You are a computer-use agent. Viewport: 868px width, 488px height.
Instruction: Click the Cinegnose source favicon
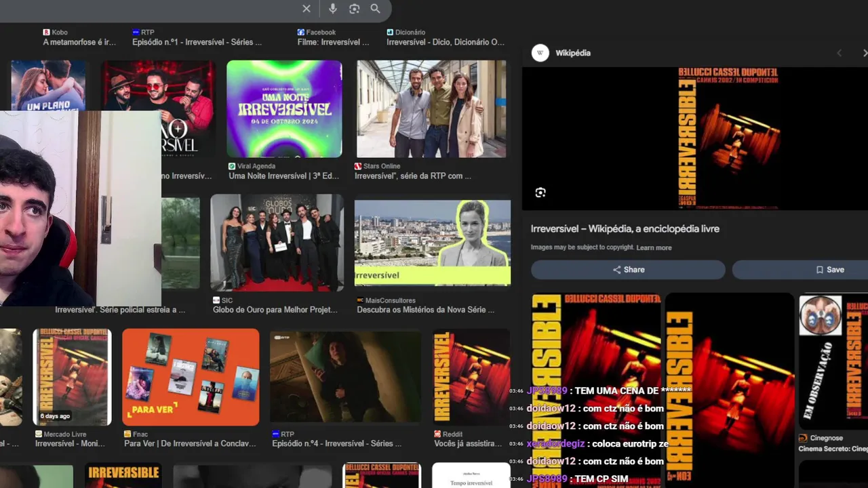803,439
